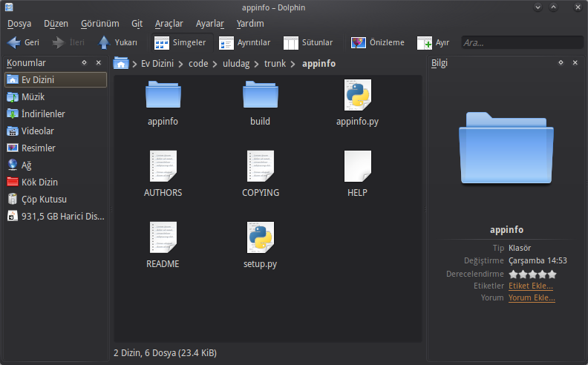Click the Ara search field

(522, 43)
